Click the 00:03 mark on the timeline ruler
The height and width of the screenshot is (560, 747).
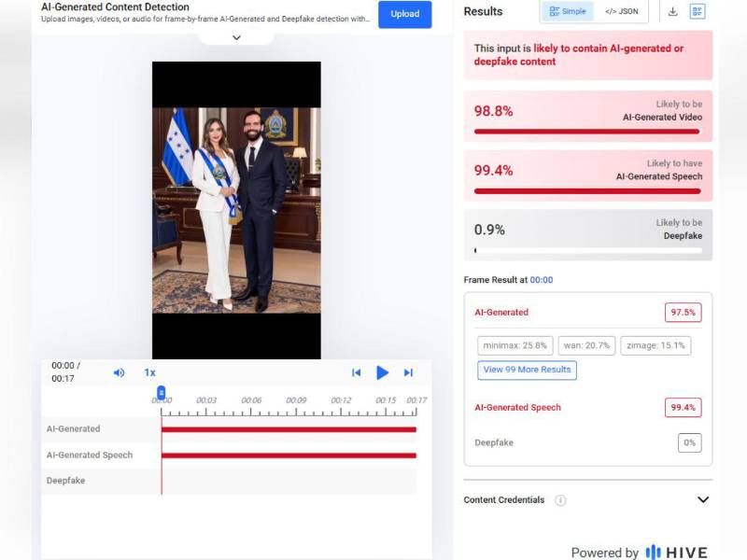click(x=206, y=400)
